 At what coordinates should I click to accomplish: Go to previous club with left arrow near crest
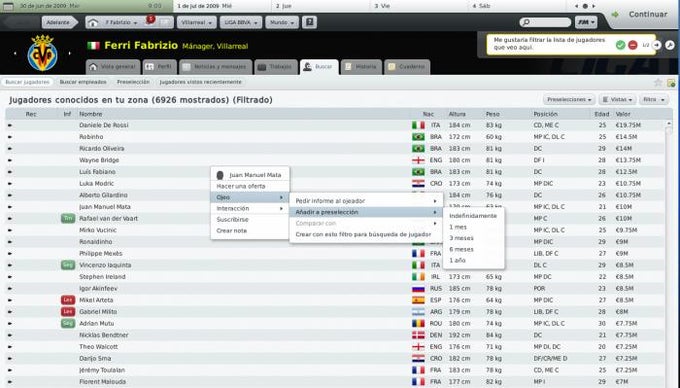pos(15,53)
